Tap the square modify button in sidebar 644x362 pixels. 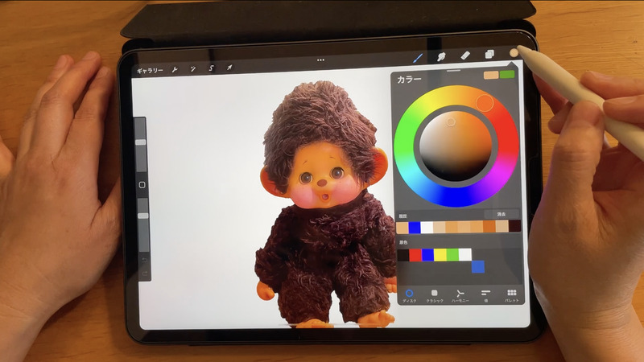click(142, 185)
